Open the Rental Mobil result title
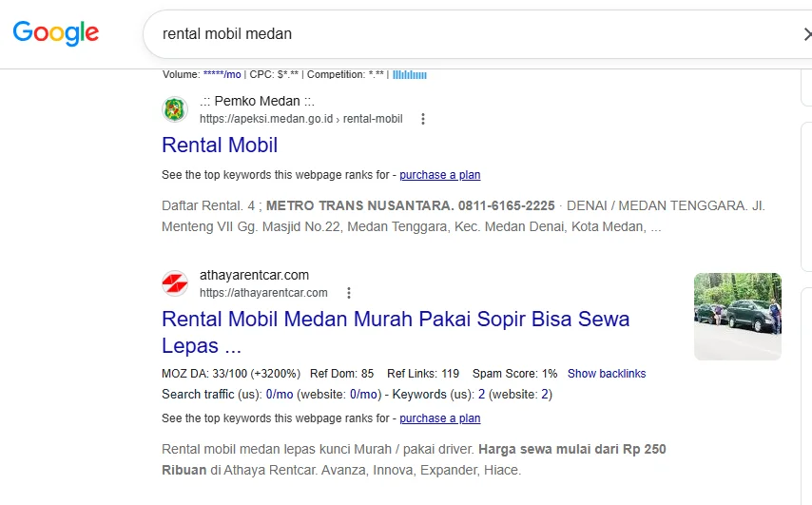This screenshot has width=812, height=505. click(x=220, y=145)
